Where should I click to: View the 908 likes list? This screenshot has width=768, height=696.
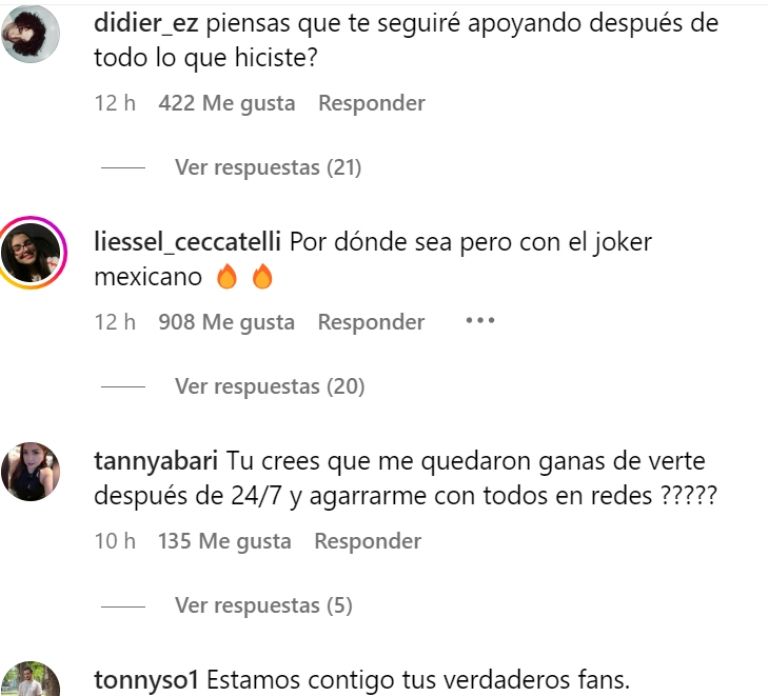tap(227, 322)
